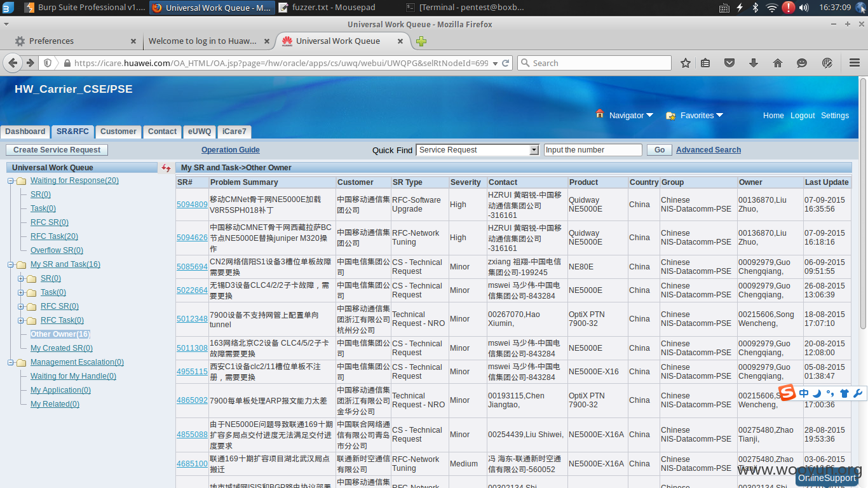Bookmark this page using the star icon
Screen dimensions: 868x488
click(686, 63)
